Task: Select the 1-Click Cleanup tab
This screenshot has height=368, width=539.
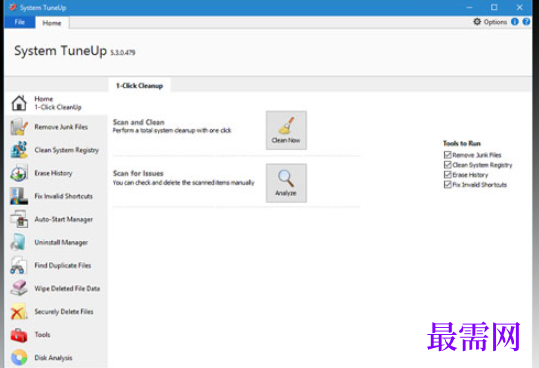Action: point(139,86)
